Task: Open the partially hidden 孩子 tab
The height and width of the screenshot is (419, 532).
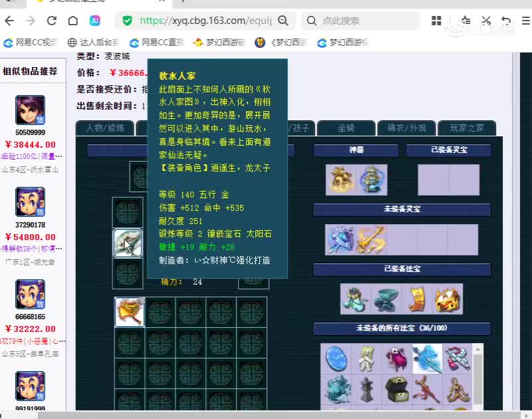Action: (301, 128)
